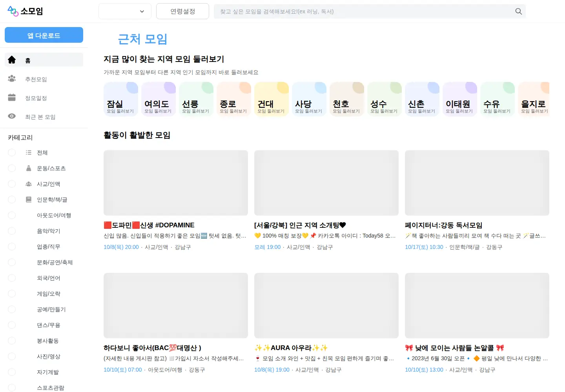The height and width of the screenshot is (392, 565).
Task: Open 도파민 신생 #DOPAMINE thumbnail
Action: click(176, 183)
